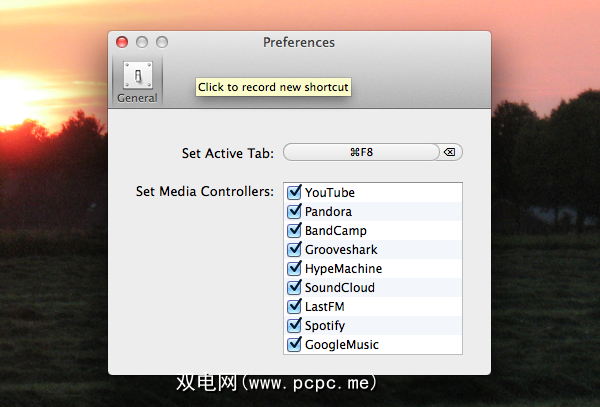
Task: Click the Preferences window title
Action: (x=299, y=42)
